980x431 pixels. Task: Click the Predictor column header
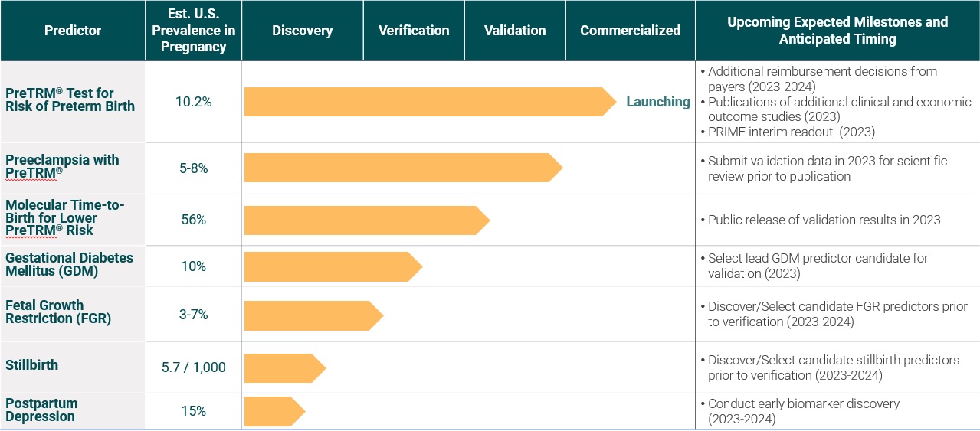click(73, 31)
